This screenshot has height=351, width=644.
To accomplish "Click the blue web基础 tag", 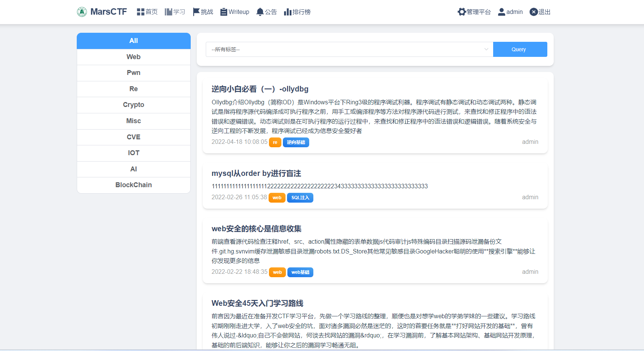I will click(x=300, y=272).
